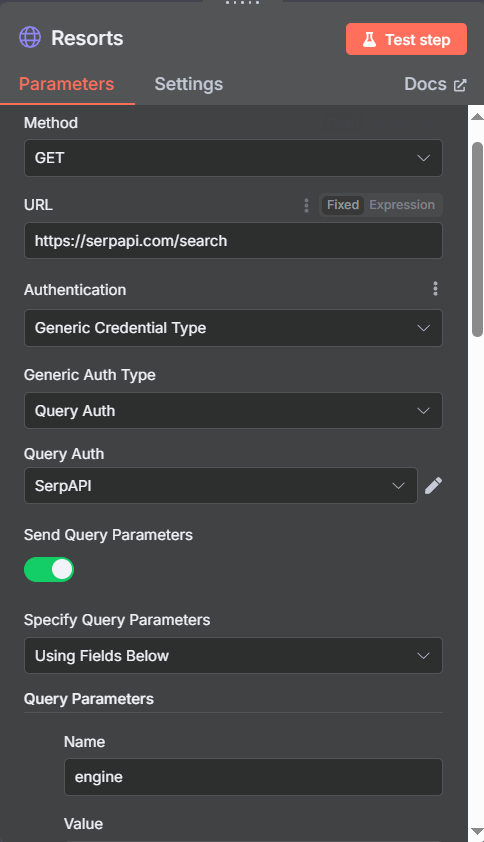Switch to the Settings tab
Viewport: 484px width, 842px height.
click(189, 84)
